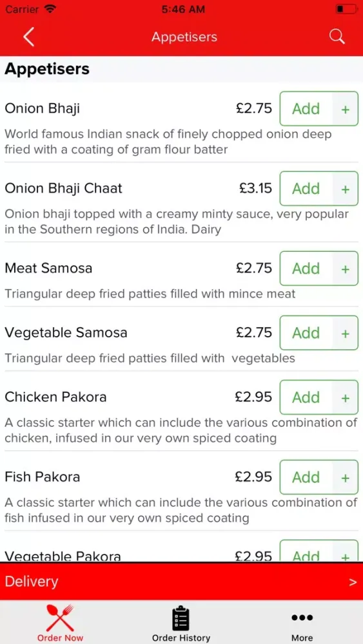
Task: Tap the plus icon for Onion Bhaji Chaat
Action: point(346,189)
